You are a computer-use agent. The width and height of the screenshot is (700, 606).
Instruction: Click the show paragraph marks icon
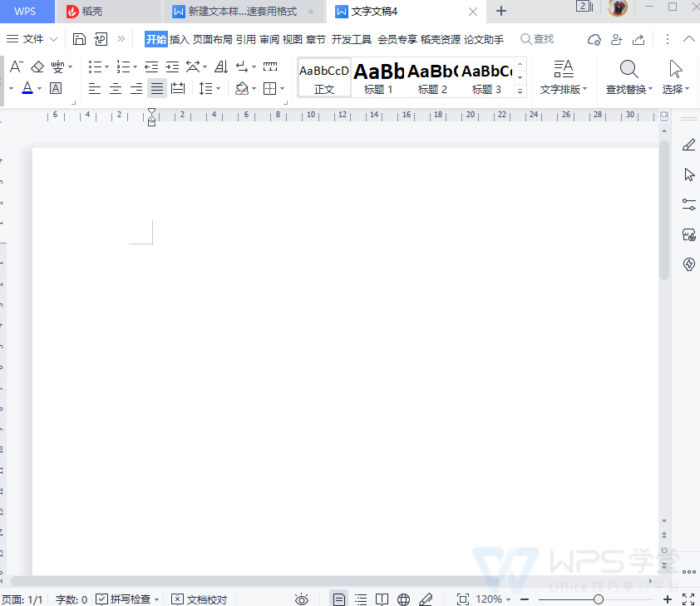(242, 67)
